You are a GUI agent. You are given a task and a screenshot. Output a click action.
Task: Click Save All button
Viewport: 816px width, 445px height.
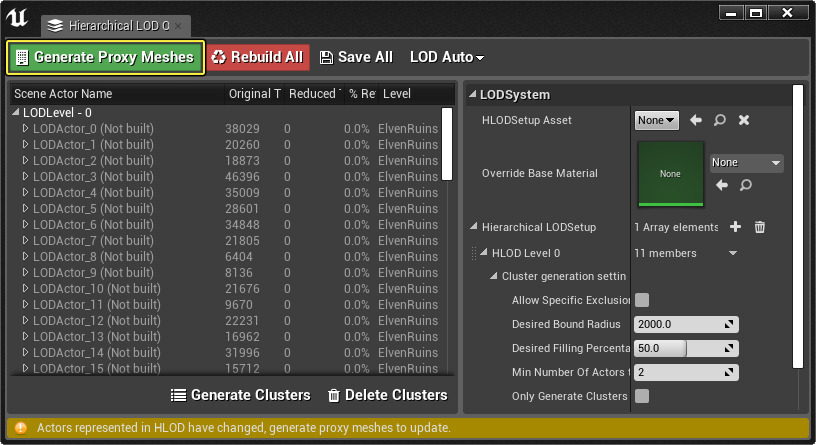click(x=356, y=57)
